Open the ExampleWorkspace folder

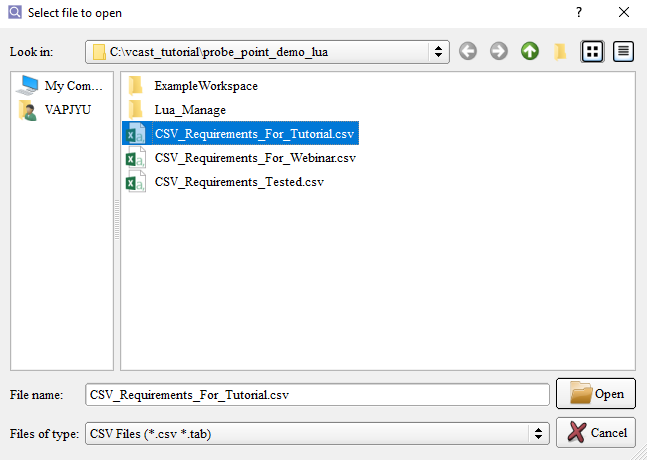(205, 86)
